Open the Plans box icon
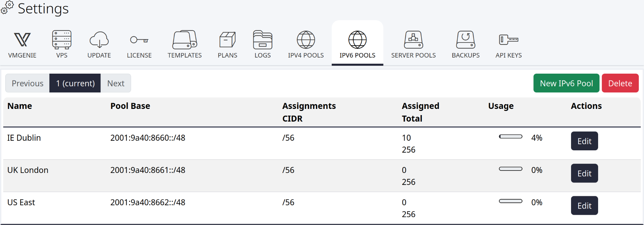The height and width of the screenshot is (225, 644). (227, 40)
